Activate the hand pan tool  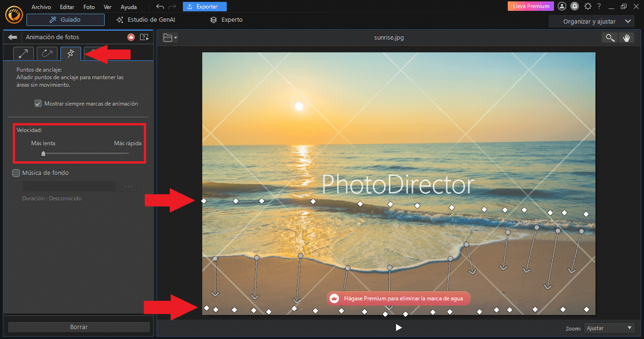coord(626,38)
